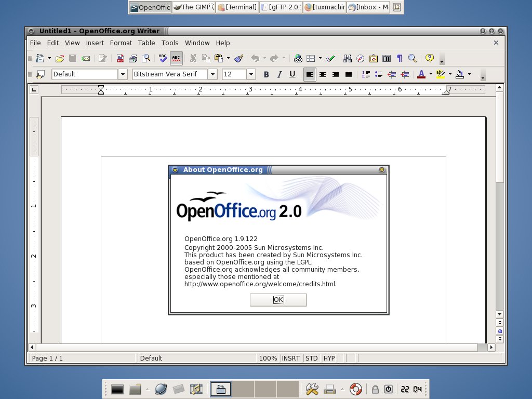This screenshot has height=399, width=532.
Task: Toggle AutoSpellcheck red-underline ABC icon
Action: pyautogui.click(x=176, y=58)
